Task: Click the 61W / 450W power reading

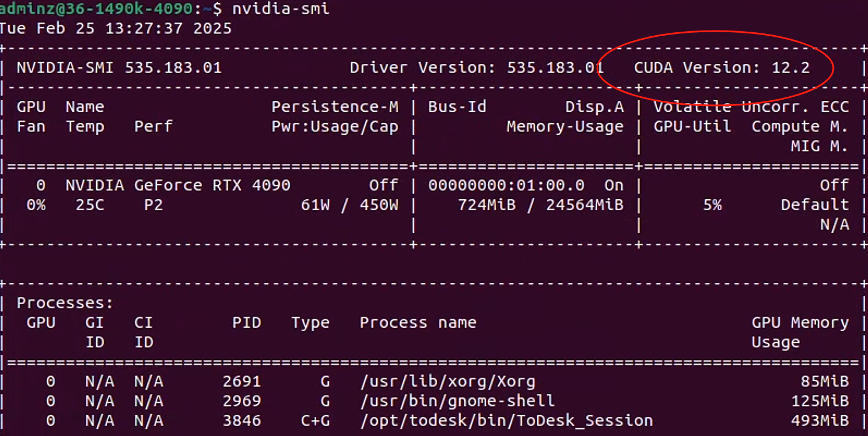Action: [349, 204]
